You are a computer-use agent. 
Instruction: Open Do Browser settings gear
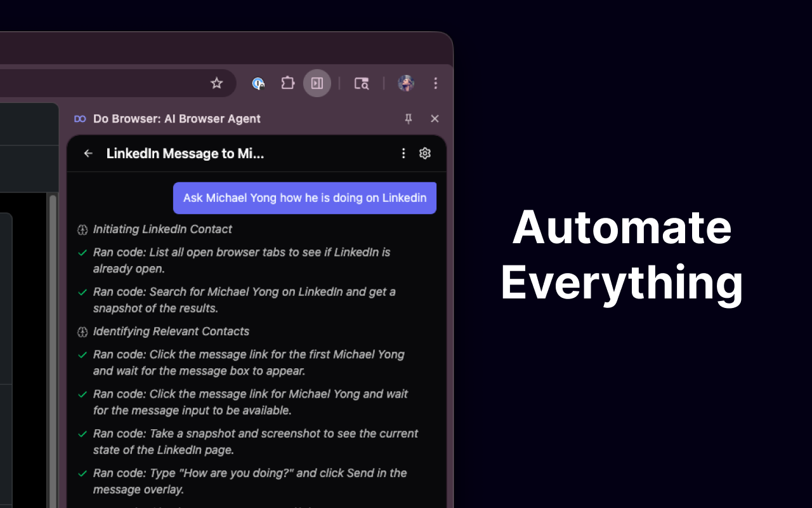point(425,153)
